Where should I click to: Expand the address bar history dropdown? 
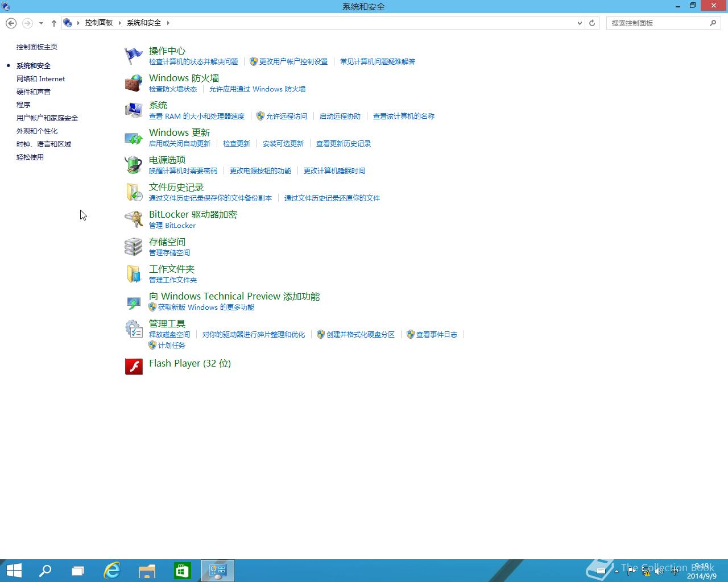580,23
